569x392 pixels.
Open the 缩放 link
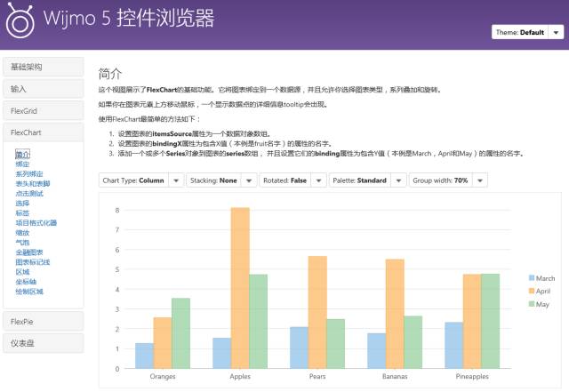pos(22,233)
